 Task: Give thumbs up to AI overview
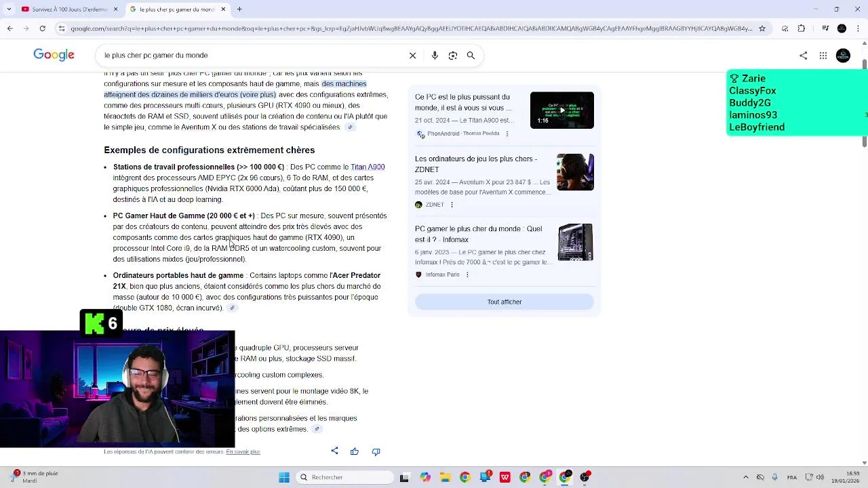(x=355, y=451)
